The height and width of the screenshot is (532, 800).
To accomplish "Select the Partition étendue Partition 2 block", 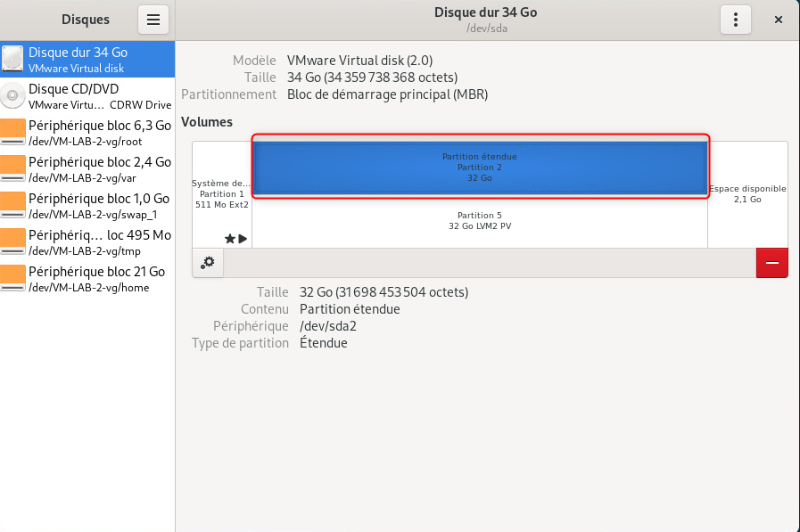I will point(480,167).
